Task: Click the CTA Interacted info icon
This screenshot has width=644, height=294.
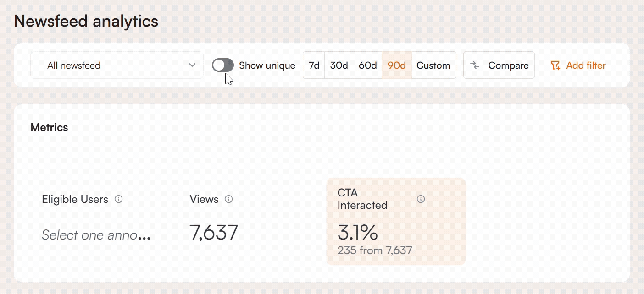Action: (x=421, y=199)
